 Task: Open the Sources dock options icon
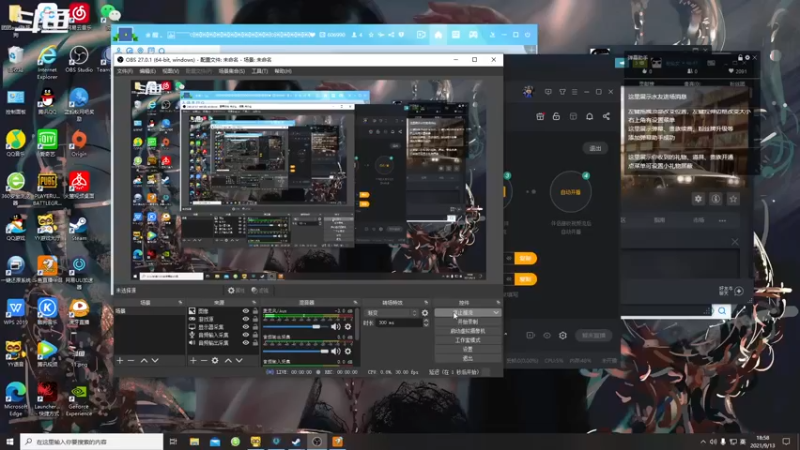pyautogui.click(x=254, y=303)
